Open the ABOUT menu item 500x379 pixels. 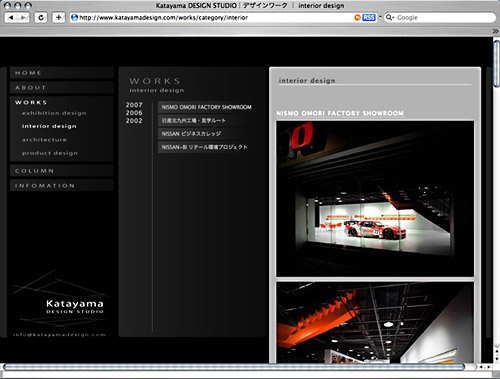61,87
